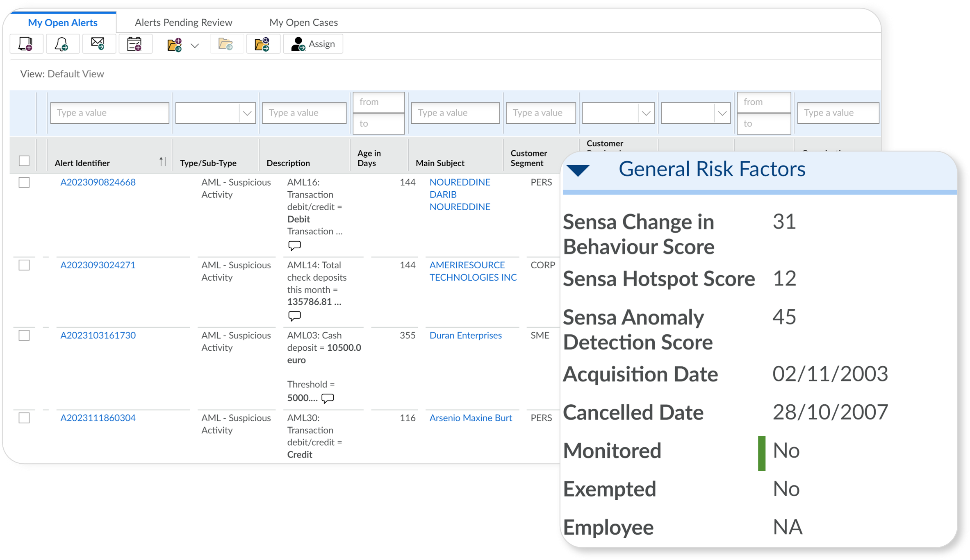Toggle checkbox for alert A2023103161730
The width and height of the screenshot is (970, 560).
click(24, 336)
